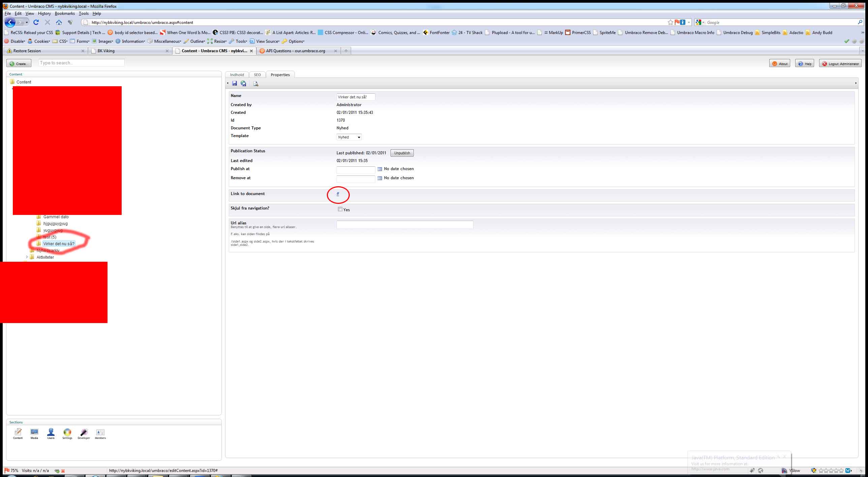This screenshot has height=477, width=868.
Task: Click the 'Logout: Administrator' button
Action: coord(840,63)
